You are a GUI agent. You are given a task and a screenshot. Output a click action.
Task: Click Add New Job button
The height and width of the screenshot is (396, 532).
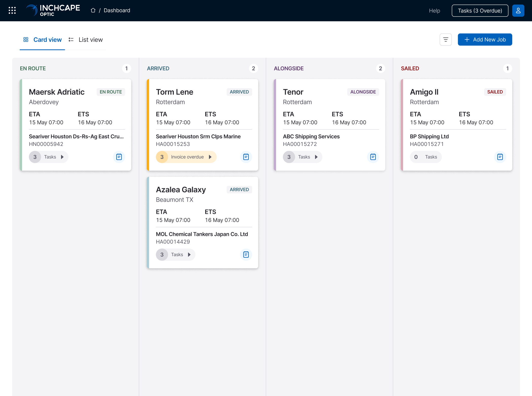click(485, 40)
